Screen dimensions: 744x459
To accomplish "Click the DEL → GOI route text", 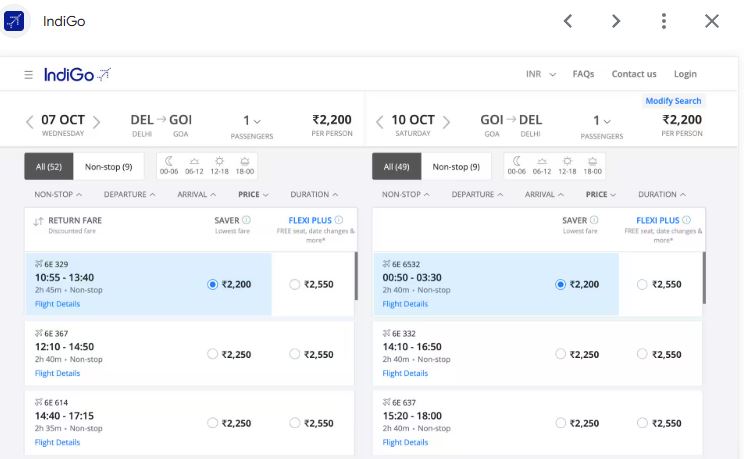I will click(161, 120).
